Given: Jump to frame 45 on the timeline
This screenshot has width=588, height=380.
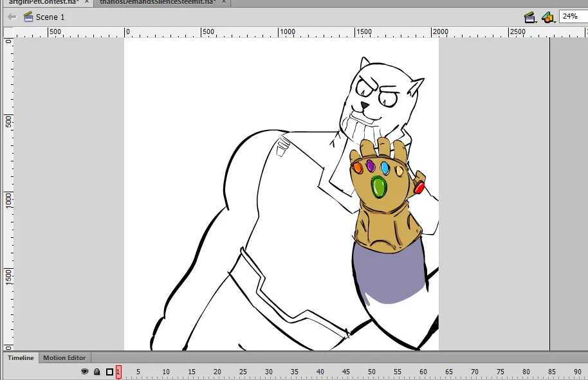Looking at the screenshot, I should [345, 372].
